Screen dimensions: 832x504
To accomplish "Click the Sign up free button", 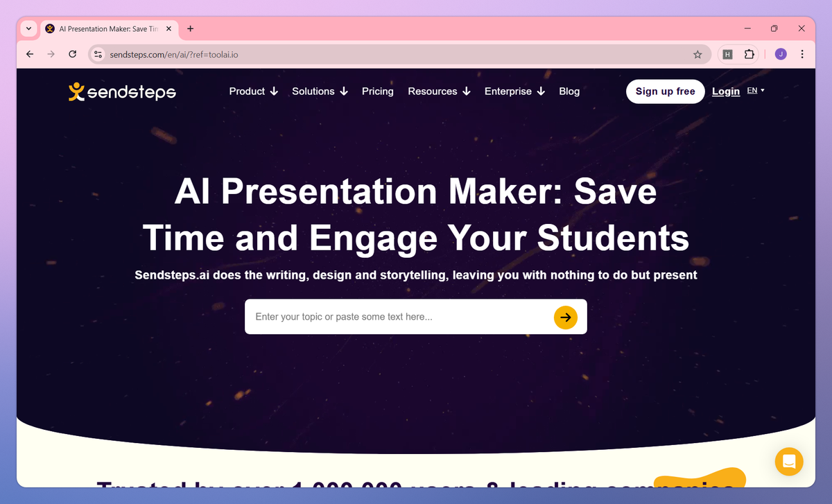I will (x=666, y=92).
